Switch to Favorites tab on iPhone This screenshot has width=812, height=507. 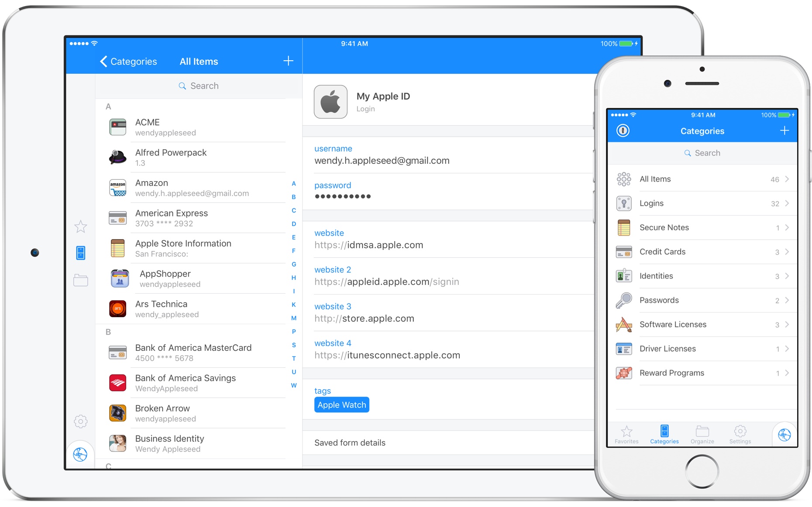pyautogui.click(x=626, y=435)
